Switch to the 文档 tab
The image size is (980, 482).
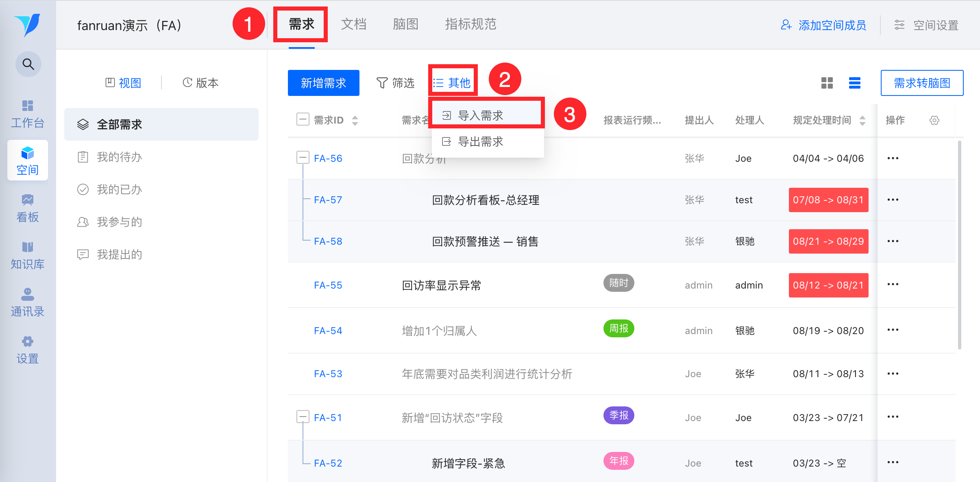pyautogui.click(x=353, y=24)
